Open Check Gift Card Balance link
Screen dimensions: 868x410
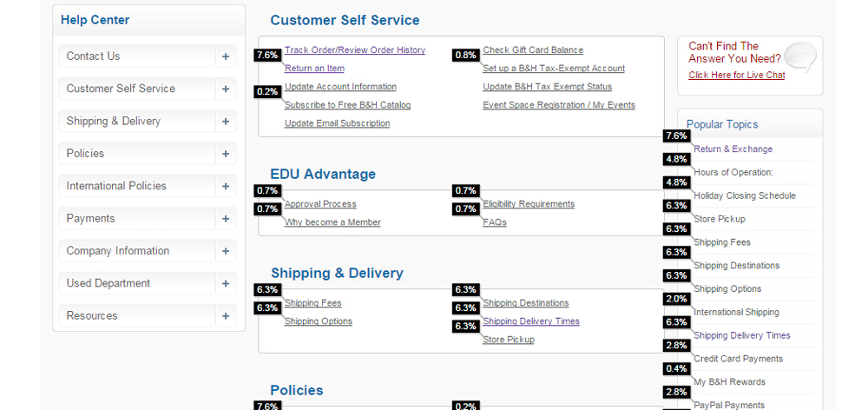[x=533, y=50]
